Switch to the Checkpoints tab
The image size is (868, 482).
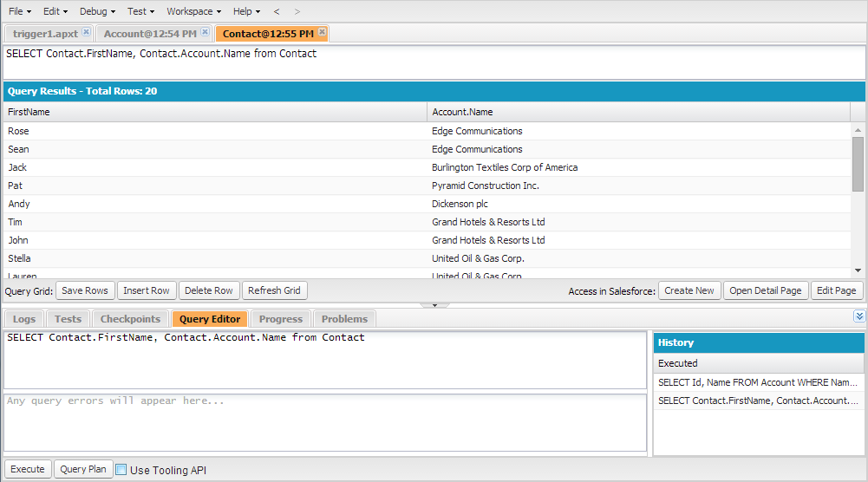130,319
